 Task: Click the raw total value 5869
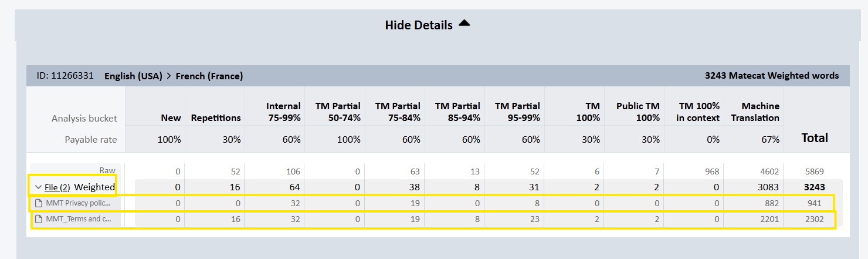815,171
